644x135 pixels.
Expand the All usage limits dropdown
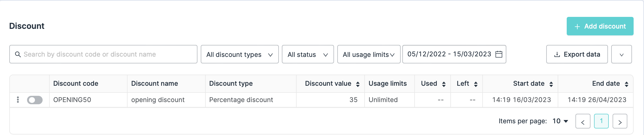pos(369,54)
